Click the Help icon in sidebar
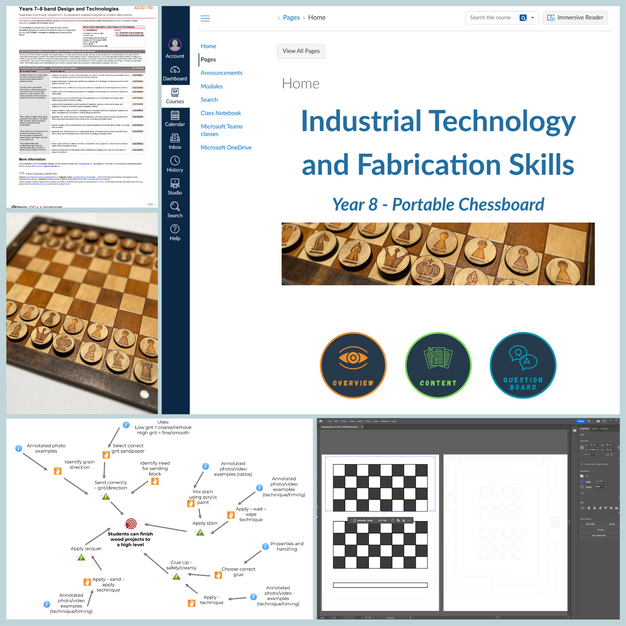The height and width of the screenshot is (626, 626). tap(175, 232)
